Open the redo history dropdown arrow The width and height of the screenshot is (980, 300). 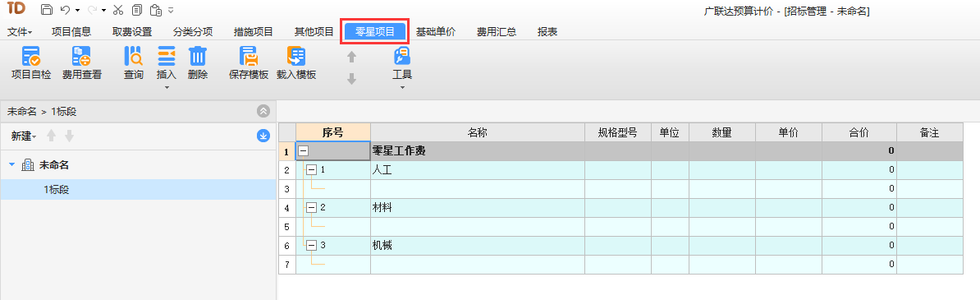tap(103, 11)
